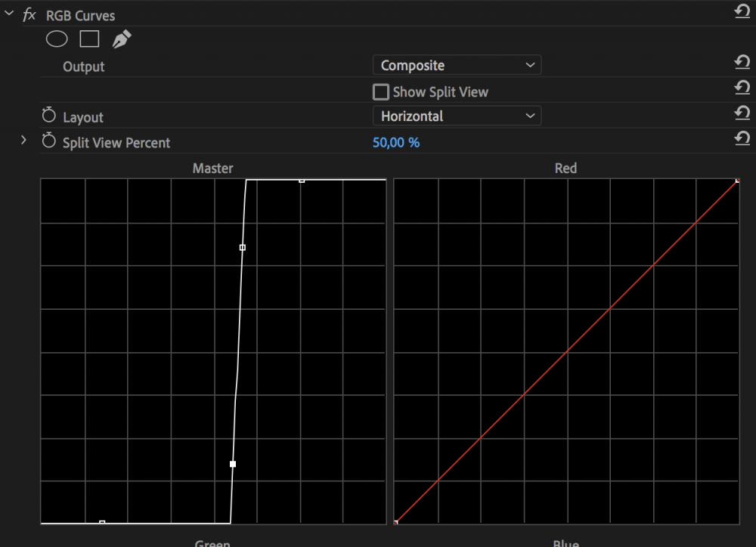Click the 50,00 % split view value
756x547 pixels.
[395, 142]
